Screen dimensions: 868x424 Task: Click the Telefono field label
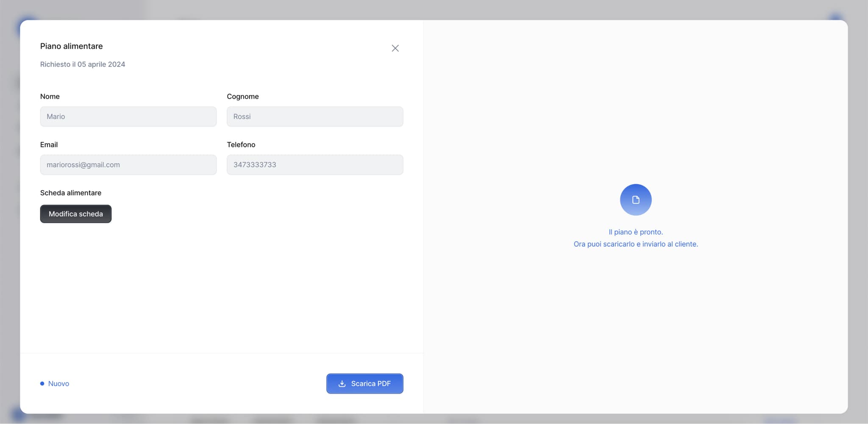pos(241,145)
